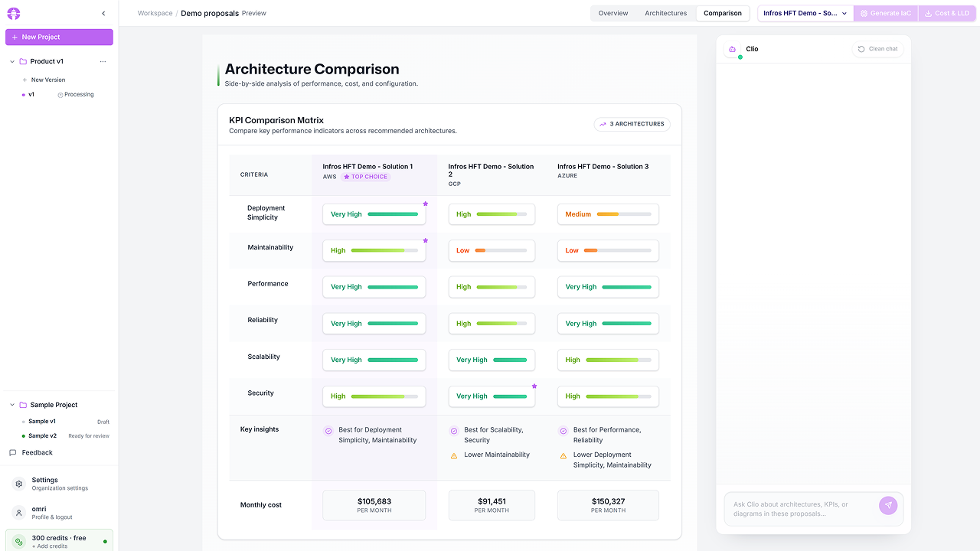Click the $150,327 per month cost card
The image size is (980, 551).
coord(608,505)
